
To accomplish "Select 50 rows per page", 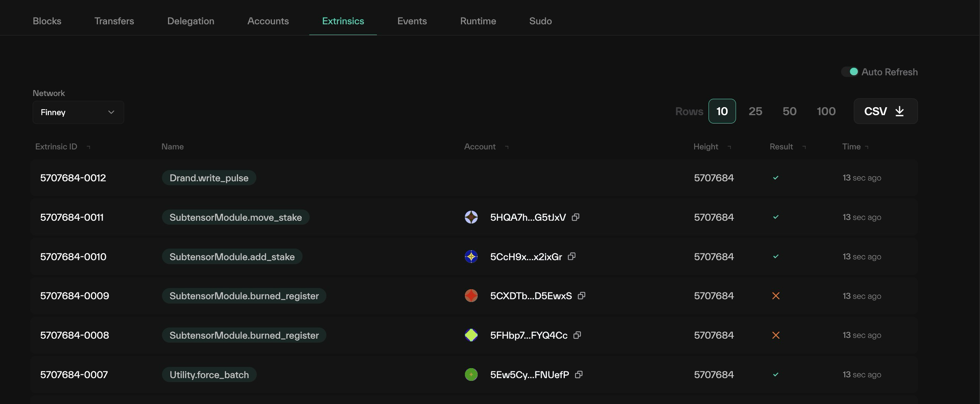I will (x=789, y=111).
